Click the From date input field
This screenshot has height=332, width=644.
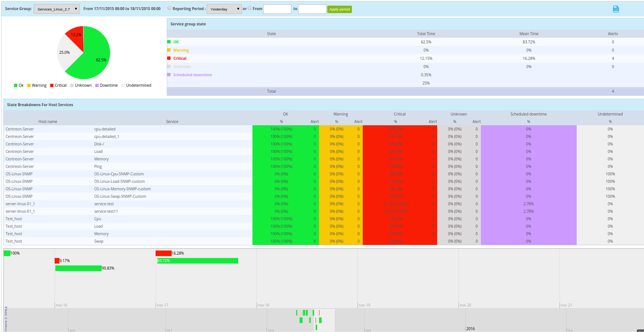pos(277,9)
